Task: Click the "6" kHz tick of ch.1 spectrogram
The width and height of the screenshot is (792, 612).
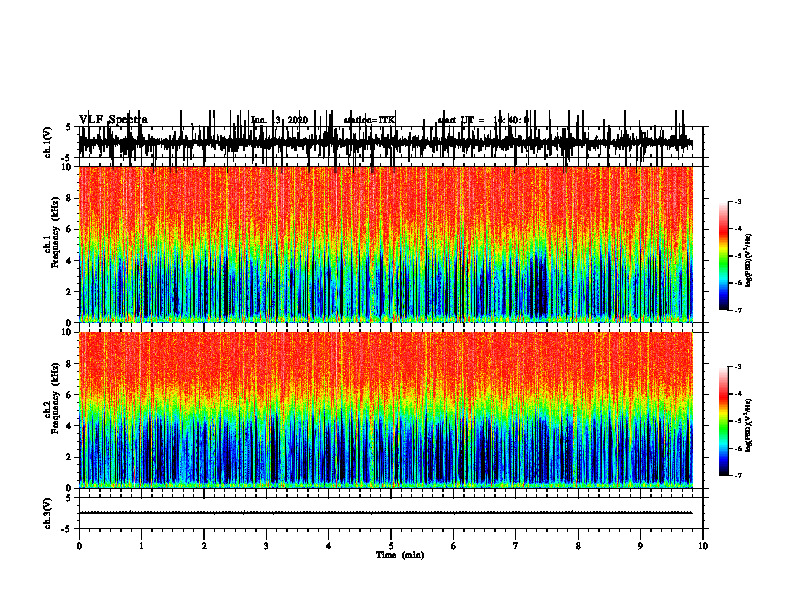Action: tap(70, 230)
